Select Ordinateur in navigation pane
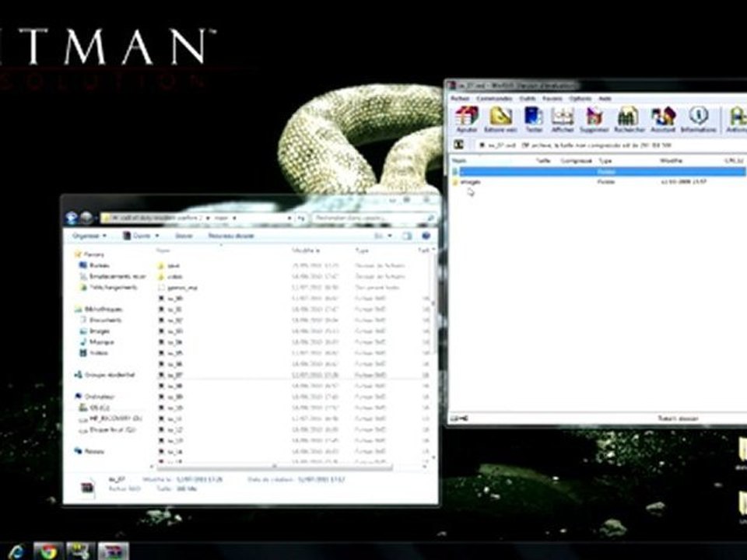Screen dimensions: 747x560 [x=95, y=396]
